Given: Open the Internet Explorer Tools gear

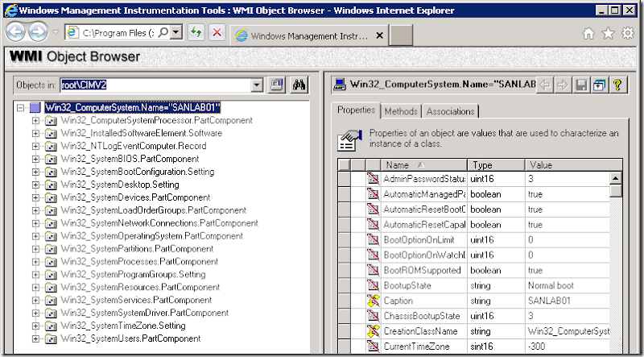Looking at the screenshot, I should [628, 33].
